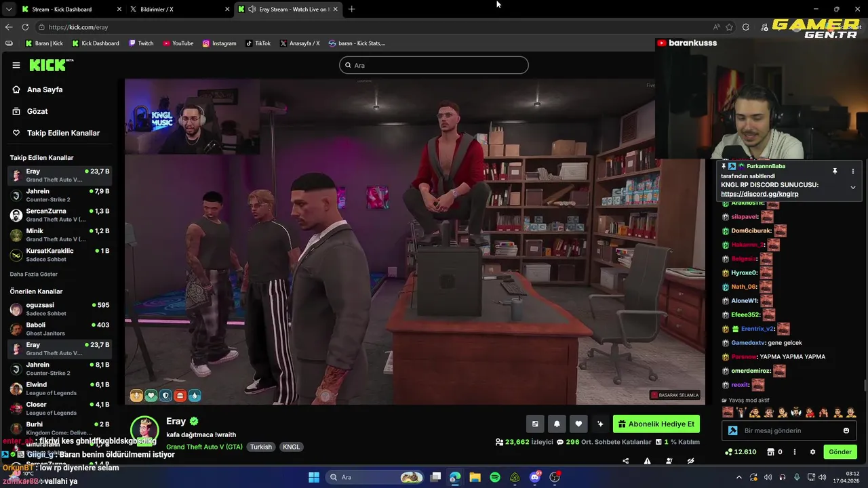Viewport: 868px width, 488px height.
Task: Open Minik channel in followed list
Action: (60, 235)
